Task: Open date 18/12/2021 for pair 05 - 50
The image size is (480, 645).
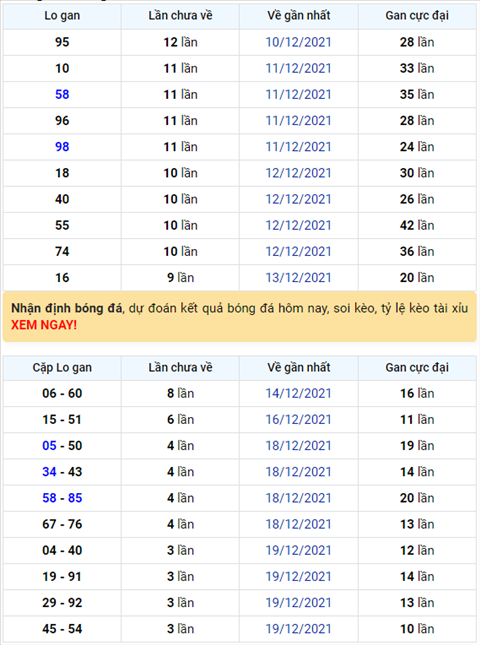Action: coord(298,446)
